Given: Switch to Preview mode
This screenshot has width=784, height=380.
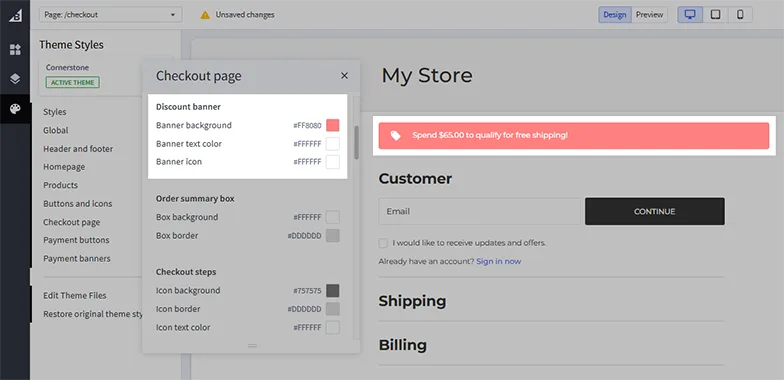Looking at the screenshot, I should (x=650, y=14).
